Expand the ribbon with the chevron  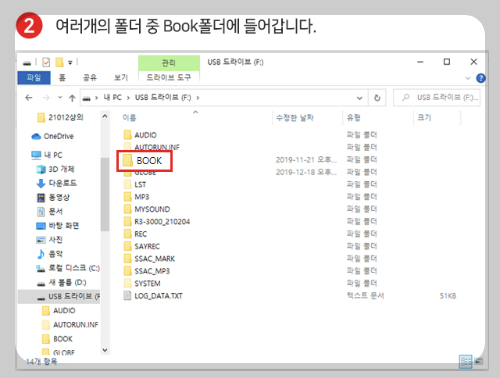[x=468, y=78]
